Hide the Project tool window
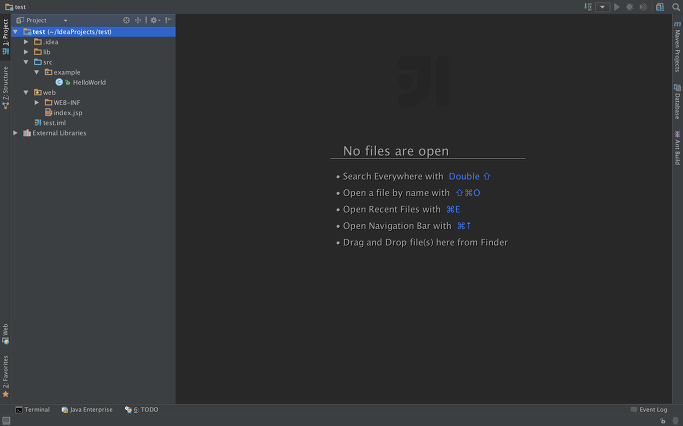The image size is (683, 426). point(168,20)
